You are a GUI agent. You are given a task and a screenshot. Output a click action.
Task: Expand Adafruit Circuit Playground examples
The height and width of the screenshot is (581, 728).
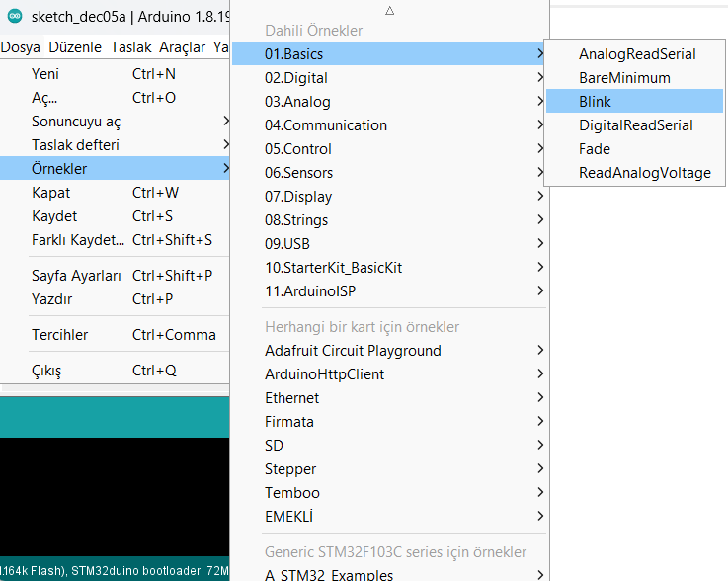point(353,351)
